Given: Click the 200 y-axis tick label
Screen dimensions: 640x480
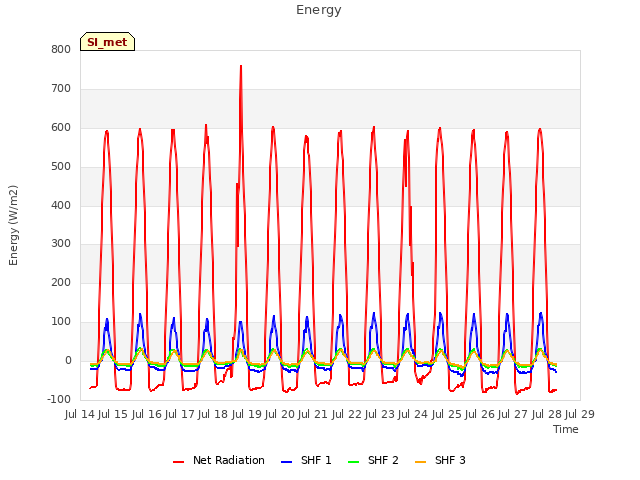Looking at the screenshot, I should pos(61,283).
